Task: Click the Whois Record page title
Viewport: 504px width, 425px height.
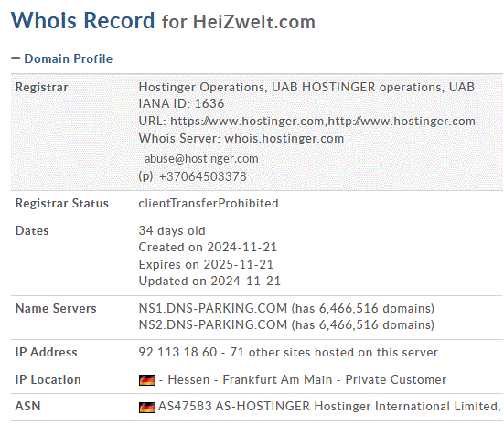Action: (83, 20)
